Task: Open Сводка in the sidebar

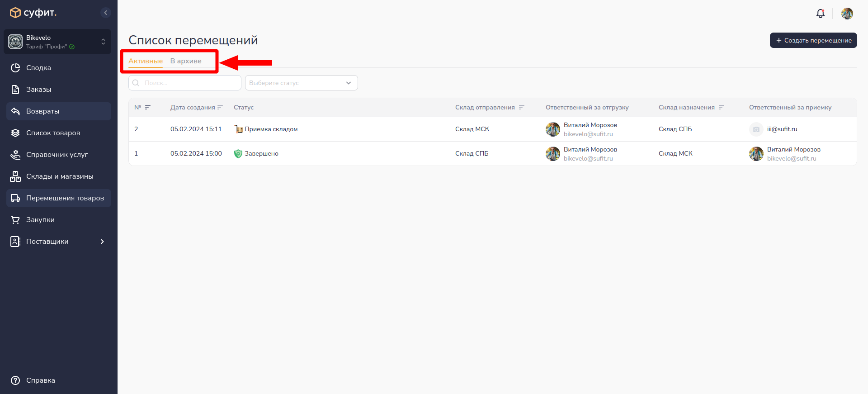Action: [59, 68]
